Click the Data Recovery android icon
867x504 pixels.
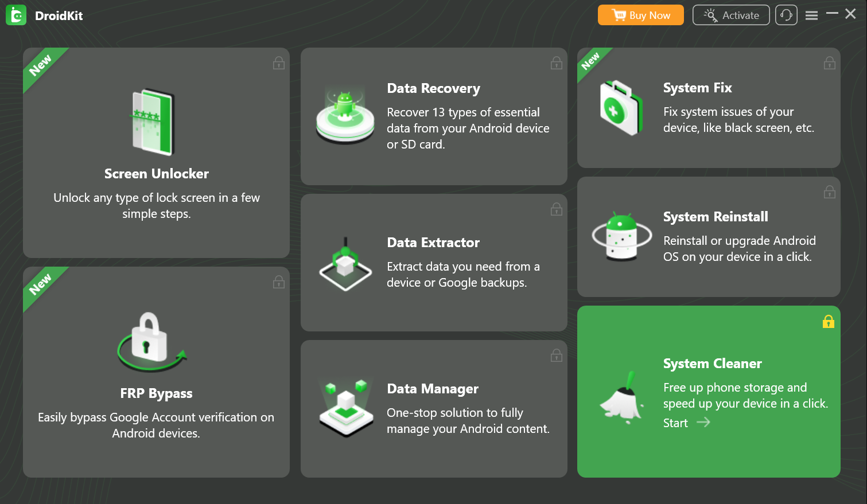click(345, 116)
